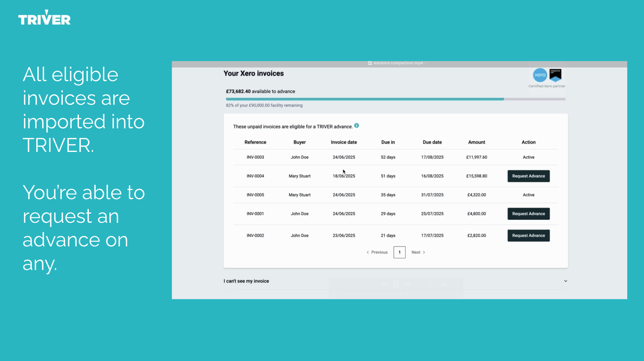The width and height of the screenshot is (644, 361).
Task: Click due date 17/07/2025
Action: 432,235
